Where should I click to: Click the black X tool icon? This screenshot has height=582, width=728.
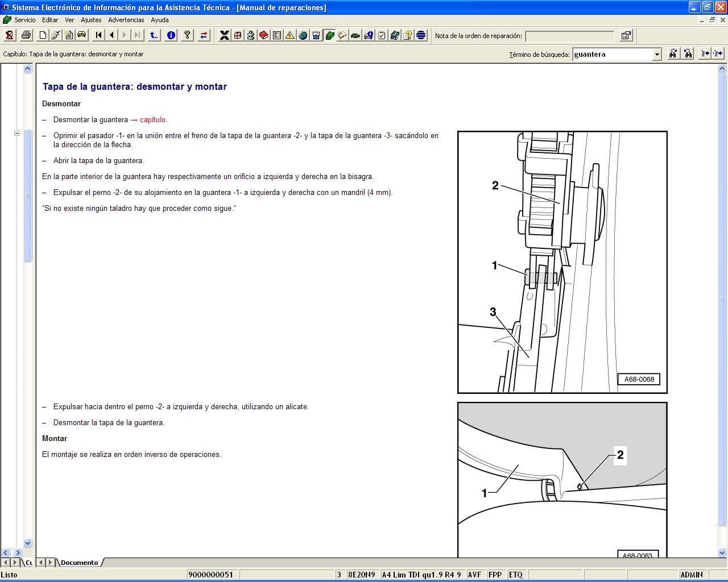[x=225, y=35]
